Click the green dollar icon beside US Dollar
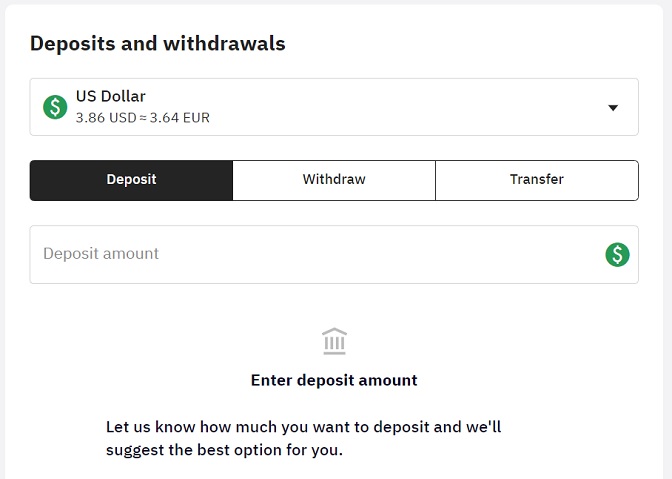Image resolution: width=672 pixels, height=479 pixels. (55, 107)
